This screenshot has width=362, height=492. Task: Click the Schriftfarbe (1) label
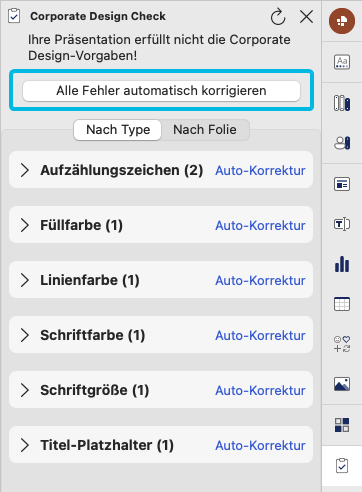pyautogui.click(x=93, y=335)
